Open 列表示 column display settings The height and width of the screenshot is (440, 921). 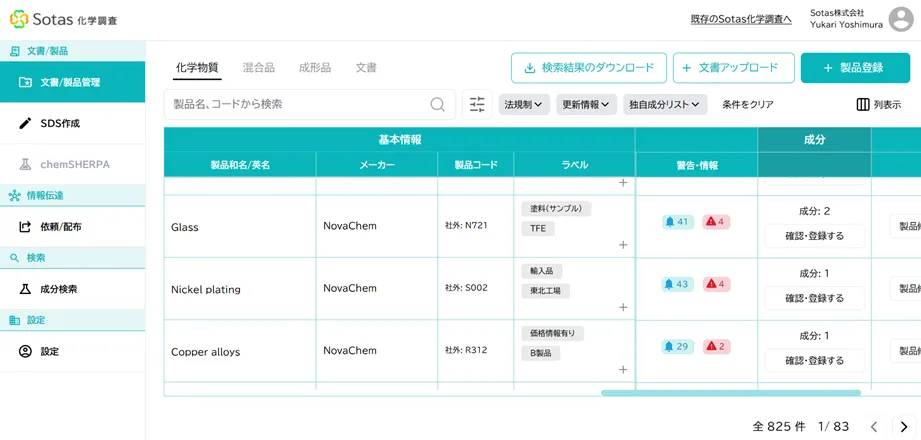click(879, 105)
